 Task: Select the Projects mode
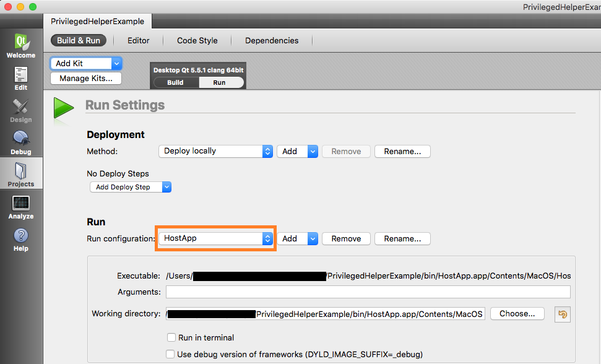tap(21, 175)
